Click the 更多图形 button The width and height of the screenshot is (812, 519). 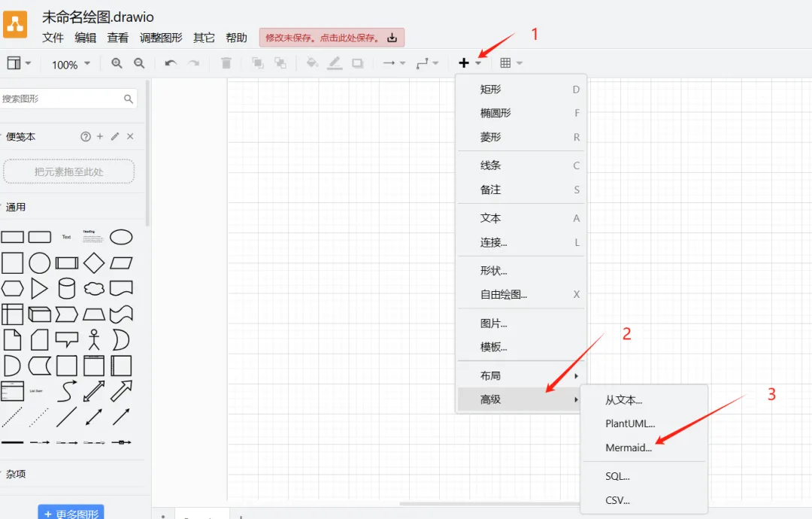[x=71, y=511]
